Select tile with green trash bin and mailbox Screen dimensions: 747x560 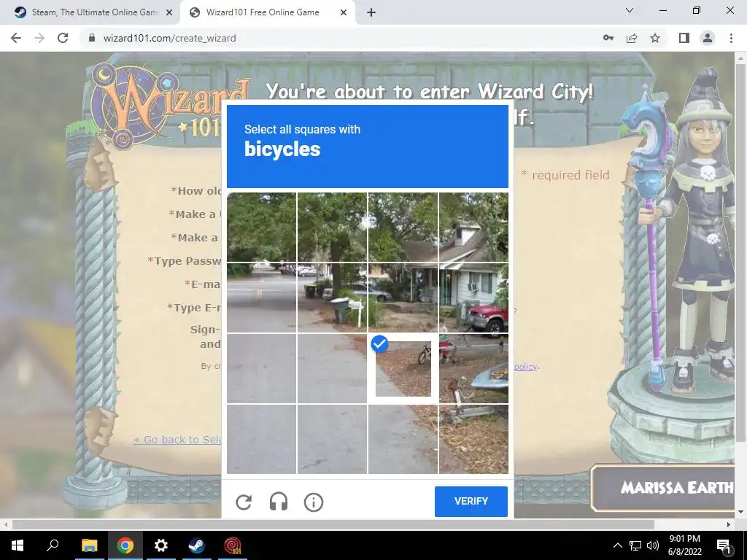tap(332, 297)
